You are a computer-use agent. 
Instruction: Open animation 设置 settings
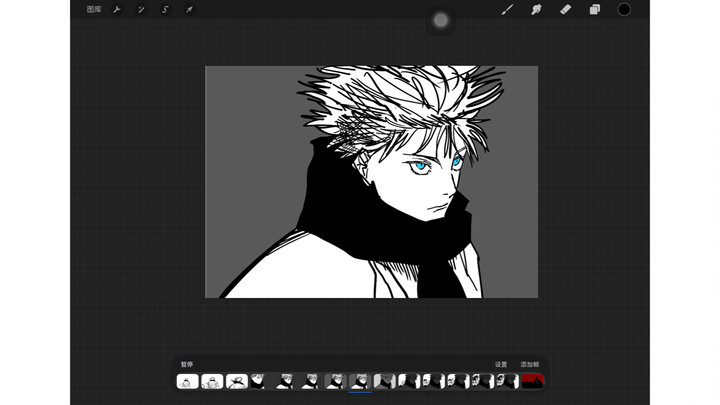pos(501,364)
